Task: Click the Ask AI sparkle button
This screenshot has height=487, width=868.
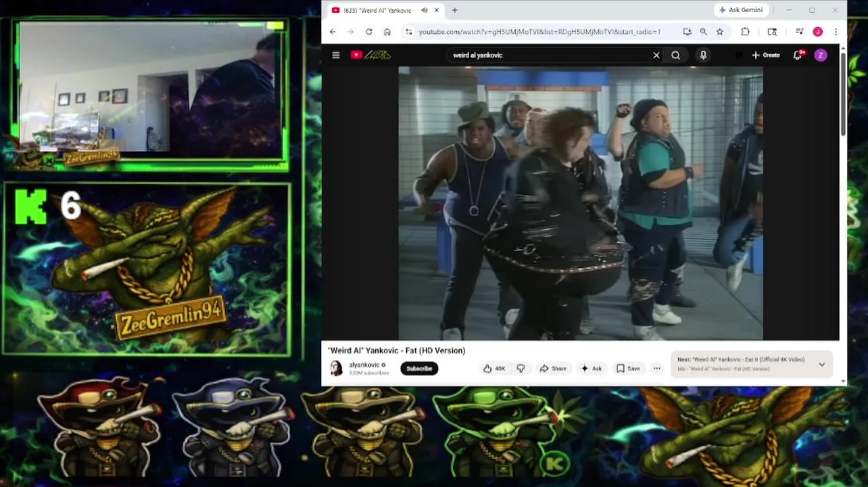Action: [x=592, y=369]
